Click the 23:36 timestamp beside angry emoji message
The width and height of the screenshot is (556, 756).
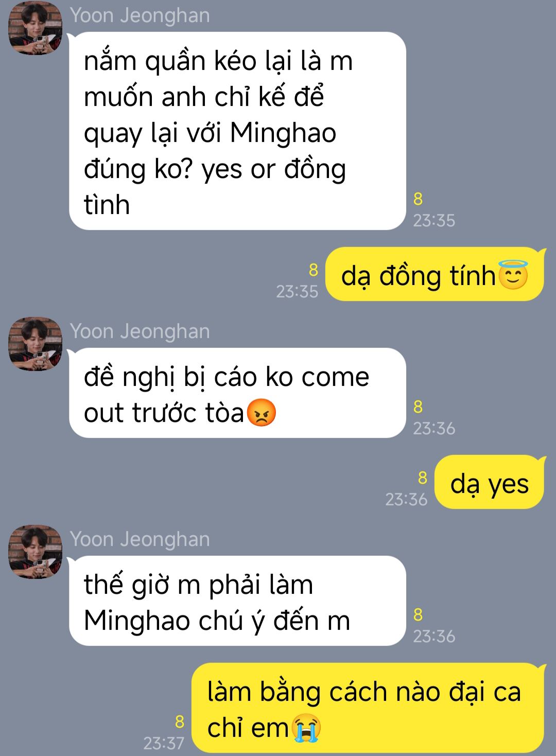point(434,429)
